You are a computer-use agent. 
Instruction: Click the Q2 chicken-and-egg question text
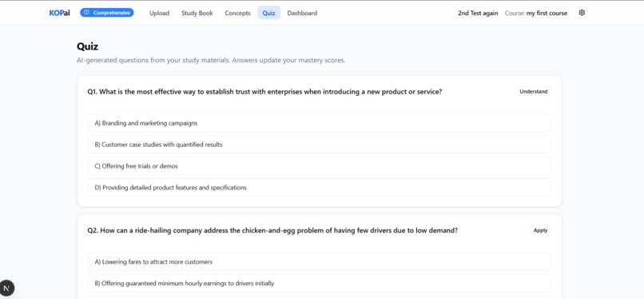click(272, 230)
